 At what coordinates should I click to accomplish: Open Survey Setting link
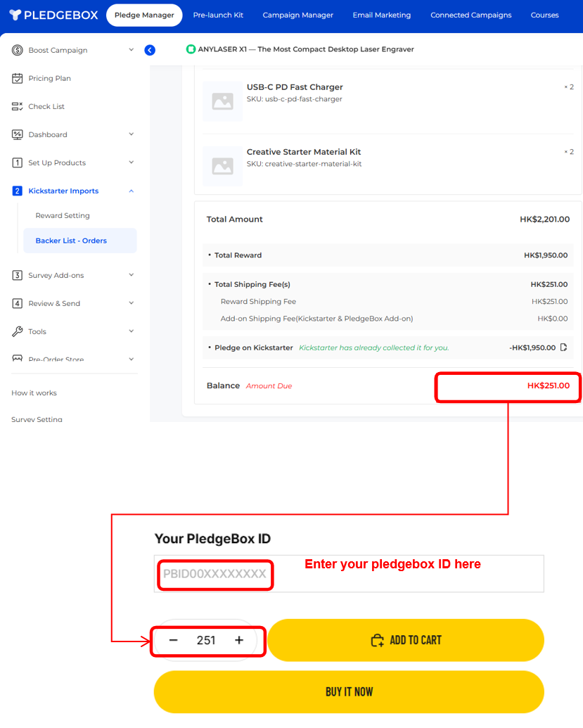click(37, 419)
